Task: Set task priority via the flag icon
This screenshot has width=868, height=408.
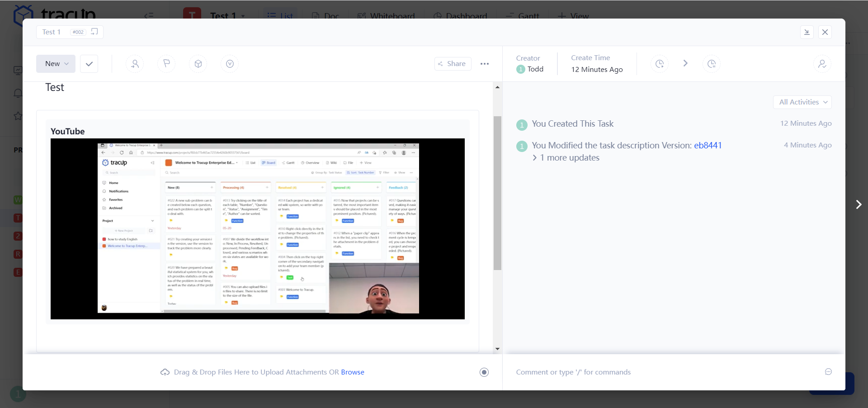Action: (166, 64)
